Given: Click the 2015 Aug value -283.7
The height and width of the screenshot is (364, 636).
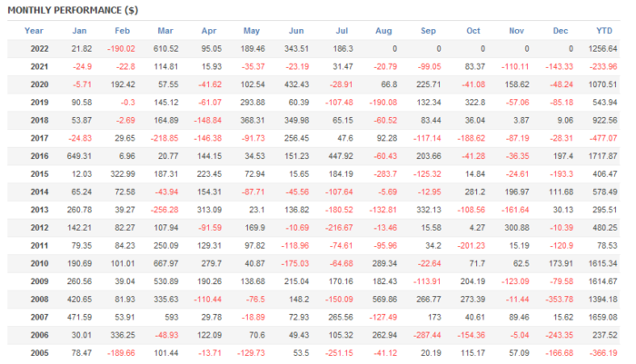Looking at the screenshot, I should (x=385, y=174).
